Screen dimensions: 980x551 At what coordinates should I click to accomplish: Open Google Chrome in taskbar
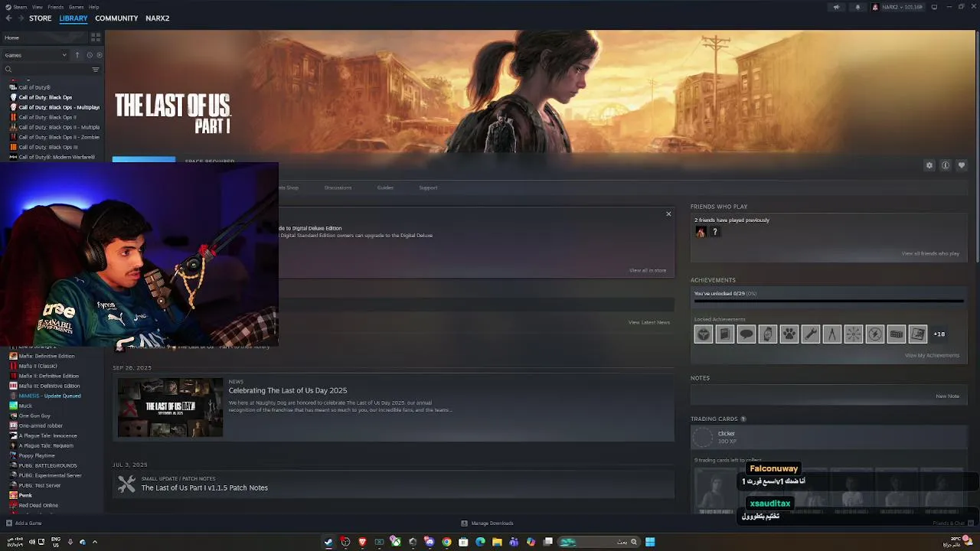coord(446,542)
